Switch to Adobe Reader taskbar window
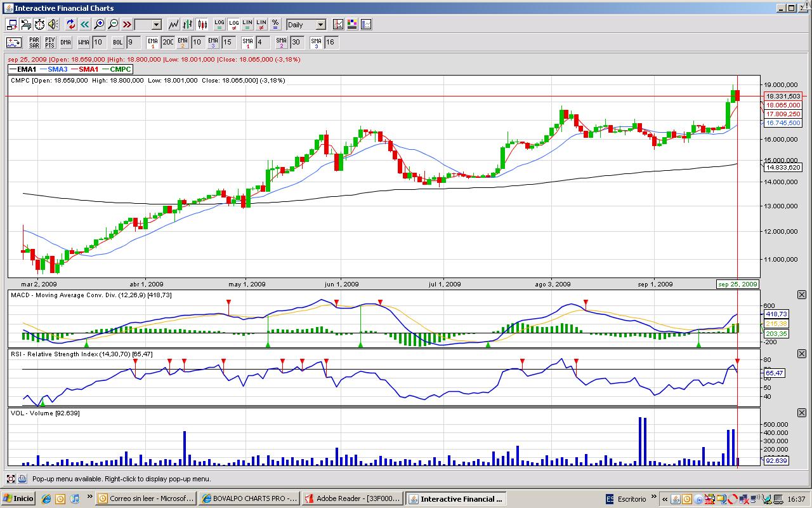812x508 pixels. pyautogui.click(x=352, y=498)
